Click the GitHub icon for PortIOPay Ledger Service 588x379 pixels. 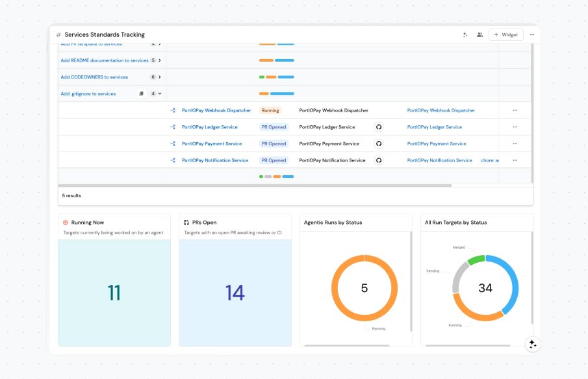pos(379,127)
